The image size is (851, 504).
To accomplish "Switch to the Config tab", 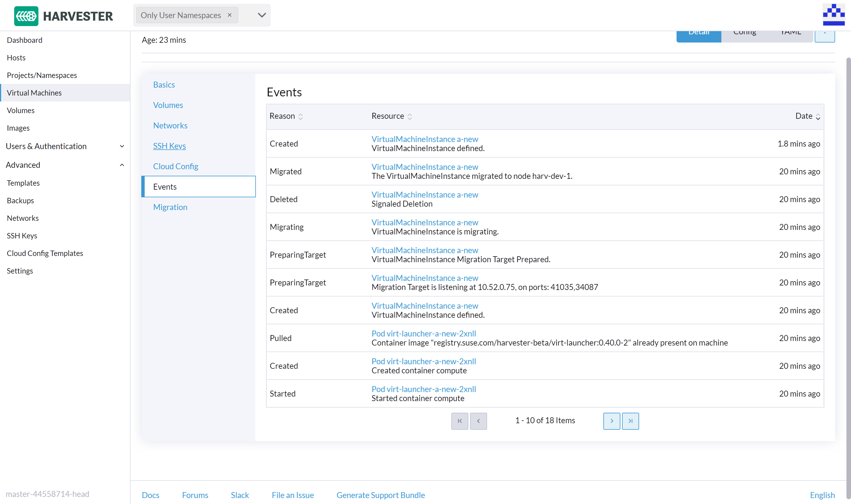I will [x=745, y=32].
